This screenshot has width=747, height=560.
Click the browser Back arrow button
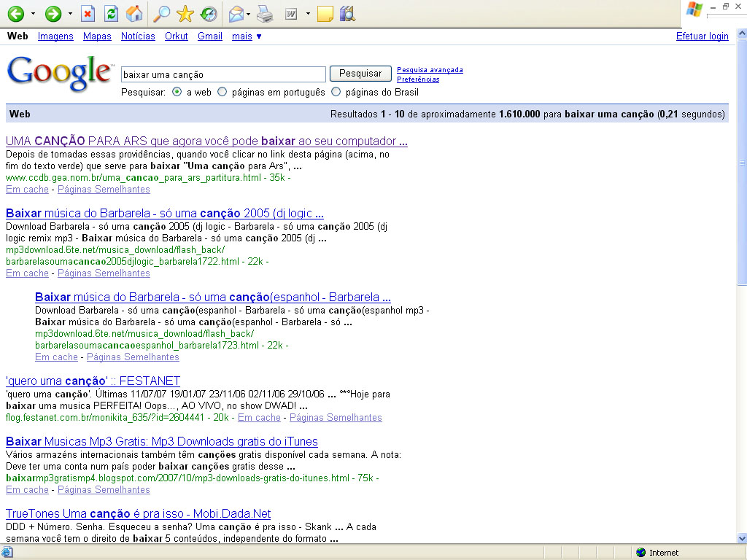coord(15,13)
